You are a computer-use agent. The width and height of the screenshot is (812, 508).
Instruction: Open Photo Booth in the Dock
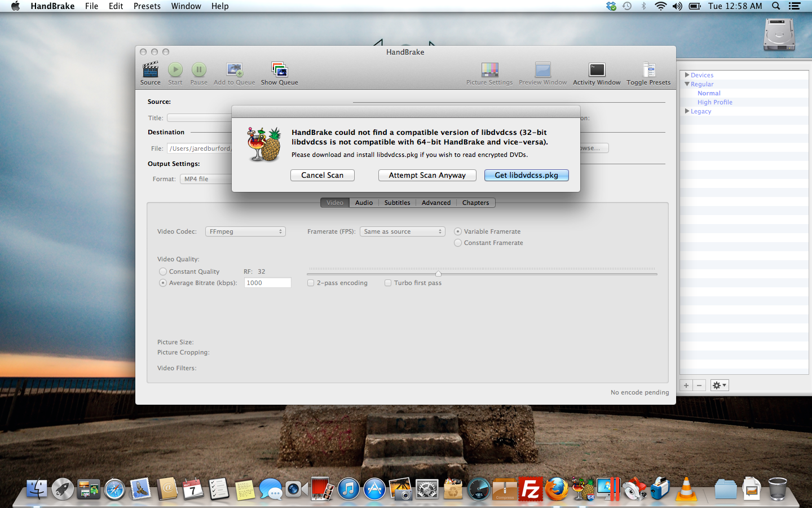click(323, 489)
